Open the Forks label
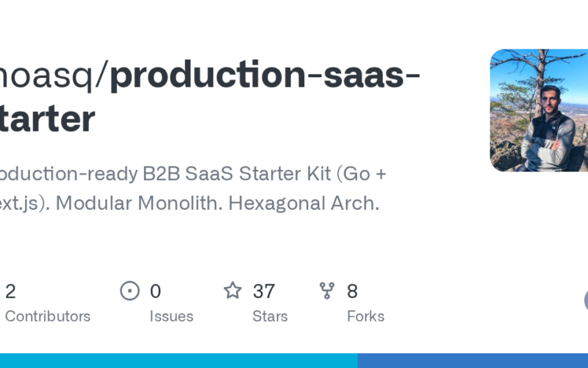Image resolution: width=588 pixels, height=368 pixels. pyautogui.click(x=365, y=316)
